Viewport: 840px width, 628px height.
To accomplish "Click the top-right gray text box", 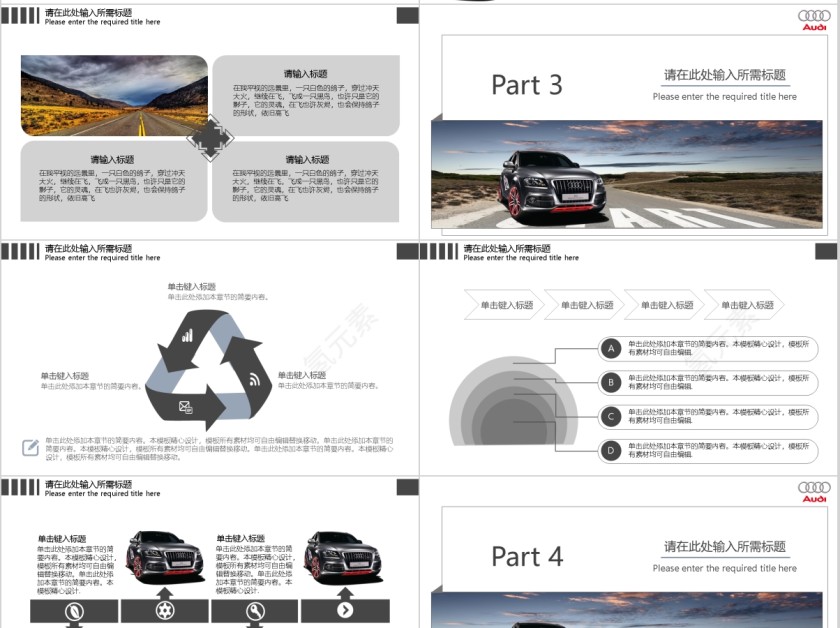I will tap(305, 95).
